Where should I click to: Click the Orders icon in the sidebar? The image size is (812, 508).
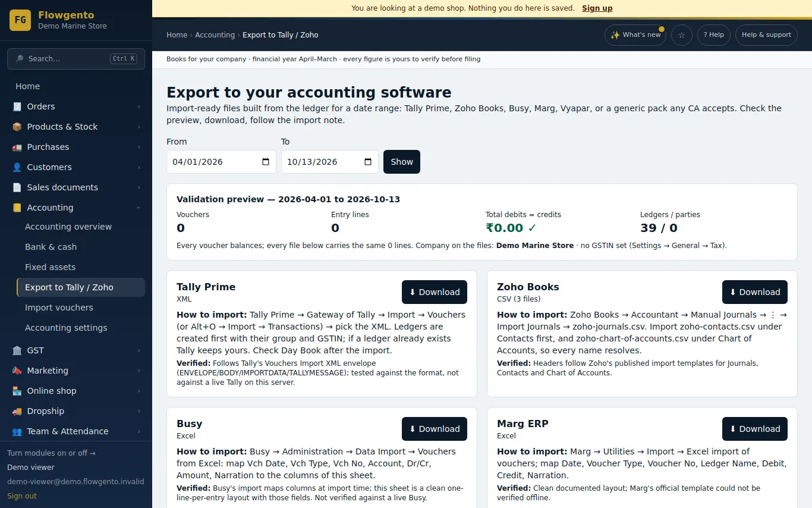point(17,106)
